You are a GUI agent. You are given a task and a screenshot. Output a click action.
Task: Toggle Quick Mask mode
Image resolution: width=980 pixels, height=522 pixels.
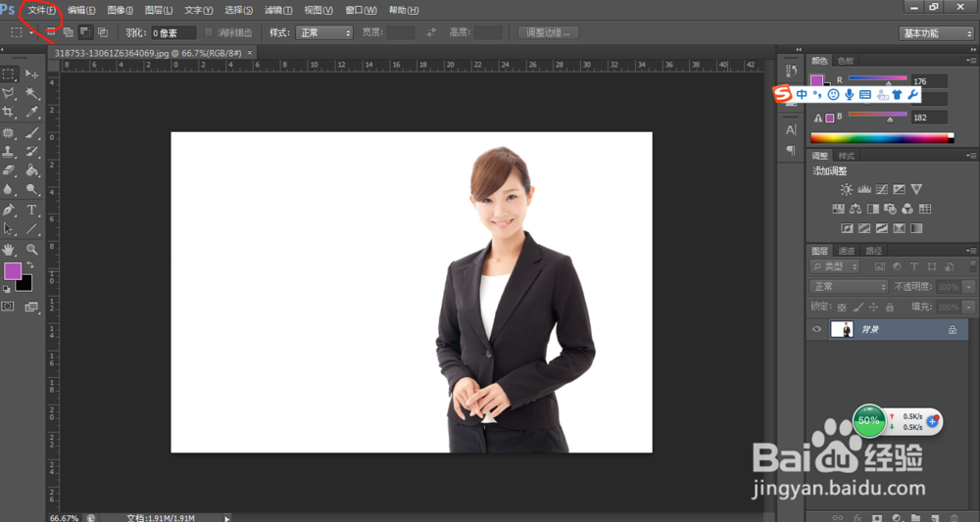(x=8, y=307)
